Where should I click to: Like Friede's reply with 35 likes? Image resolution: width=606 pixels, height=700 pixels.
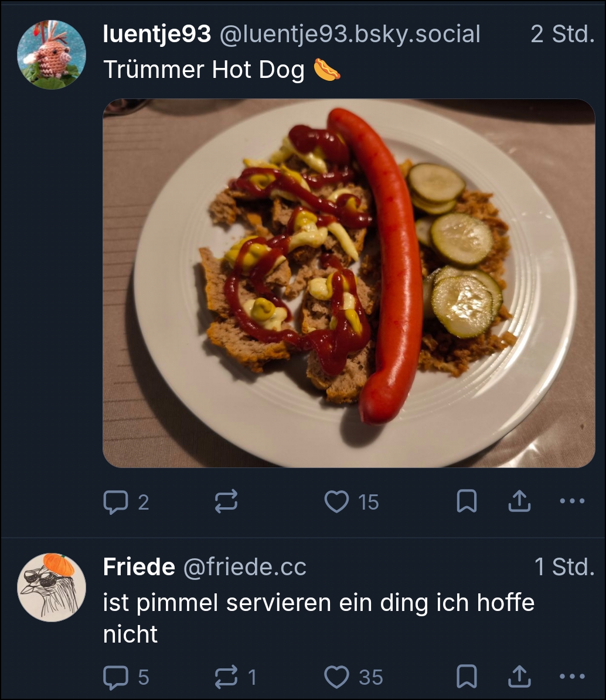(x=336, y=677)
